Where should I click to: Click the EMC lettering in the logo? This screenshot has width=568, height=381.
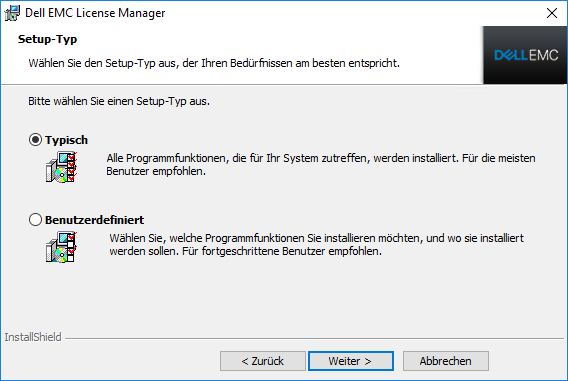(543, 55)
